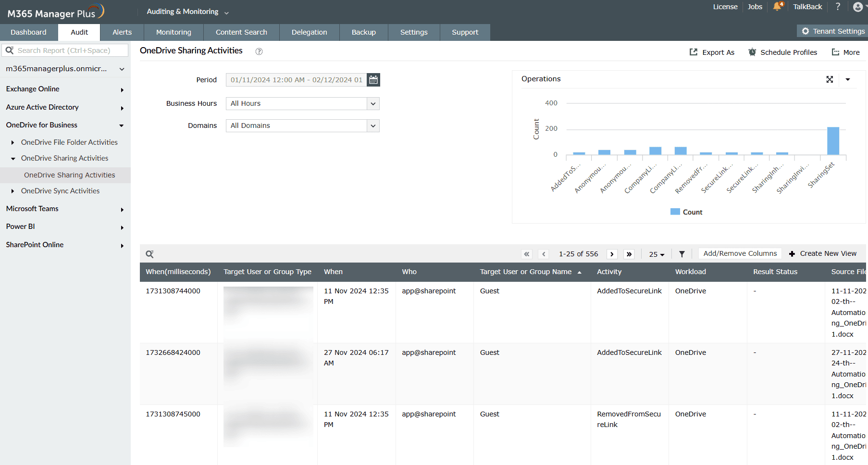Switch to the Dashboard tab
The height and width of the screenshot is (465, 868).
pos(29,32)
